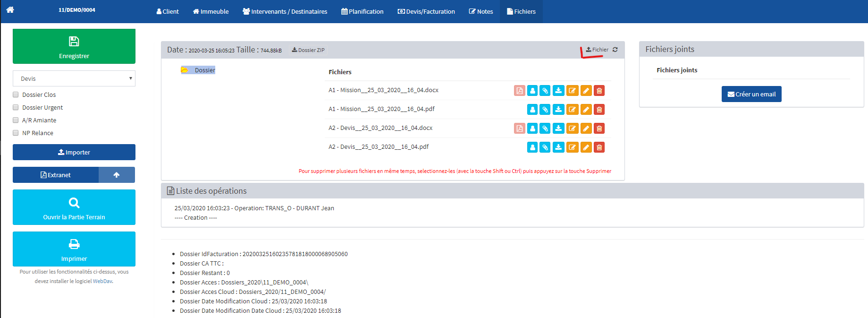Click the up arrow beside Extranet
The image size is (868, 318).
[x=117, y=175]
